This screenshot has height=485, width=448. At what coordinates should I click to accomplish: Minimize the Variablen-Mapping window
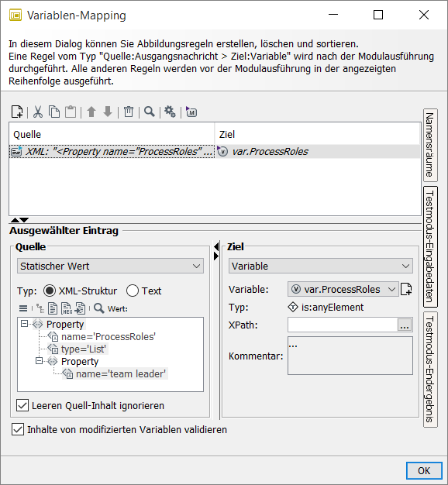[x=333, y=15]
